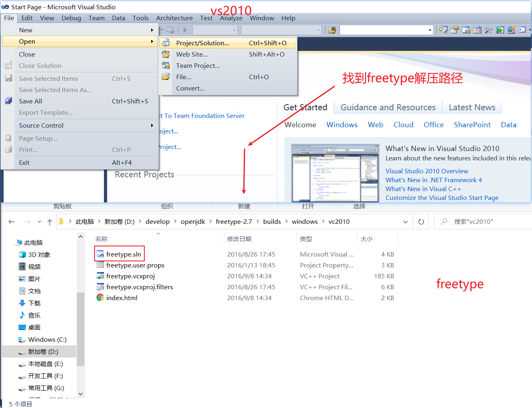Screen dimensions: 532x408
Task: Click the refresh button in Explorer address bar
Action: tap(421, 222)
